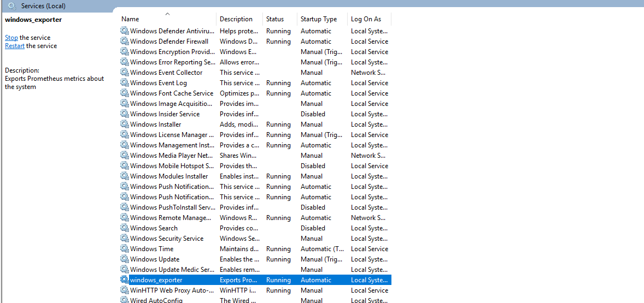This screenshot has height=303, width=644.
Task: Select the Windows Font Cache Service entry
Action: pyautogui.click(x=172, y=93)
